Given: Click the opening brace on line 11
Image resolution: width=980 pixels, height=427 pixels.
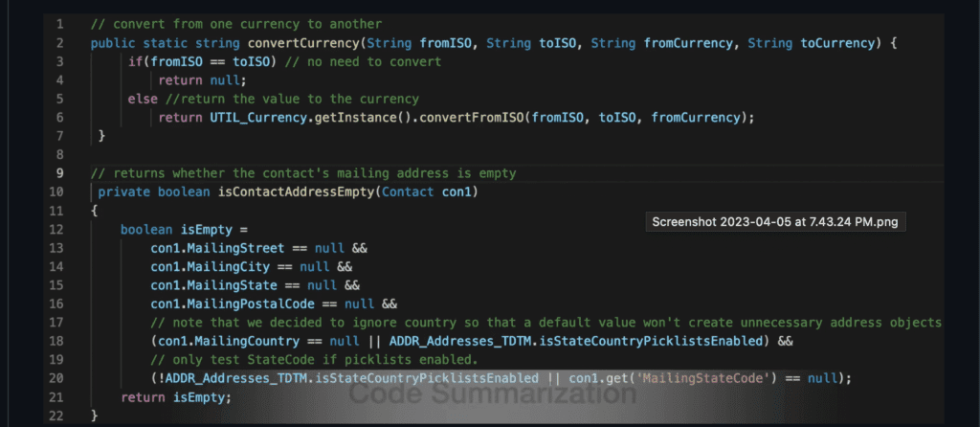Looking at the screenshot, I should click(95, 211).
